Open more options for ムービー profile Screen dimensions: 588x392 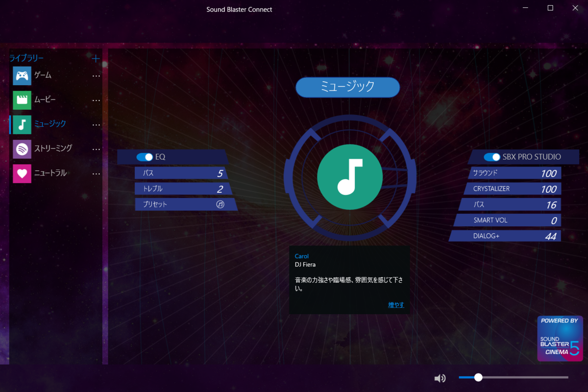pyautogui.click(x=97, y=100)
